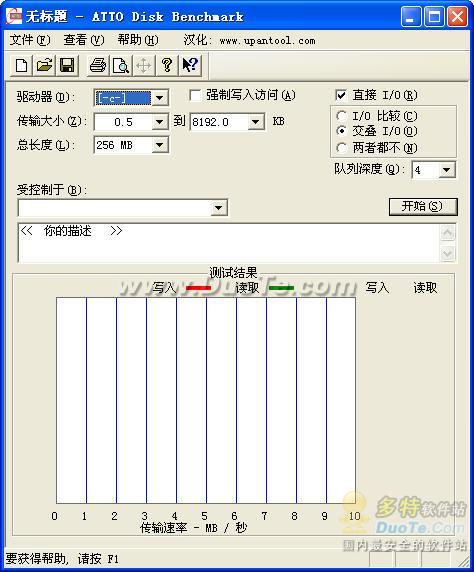
Task: Minimize the ATTO Disk Benchmark window
Action: click(411, 17)
